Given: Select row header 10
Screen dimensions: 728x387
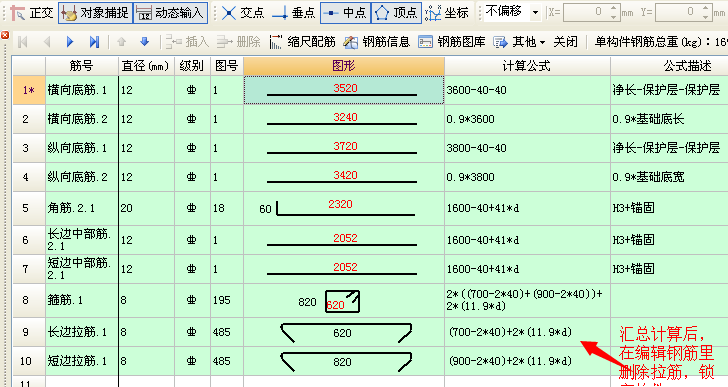Looking at the screenshot, I should (x=28, y=361).
